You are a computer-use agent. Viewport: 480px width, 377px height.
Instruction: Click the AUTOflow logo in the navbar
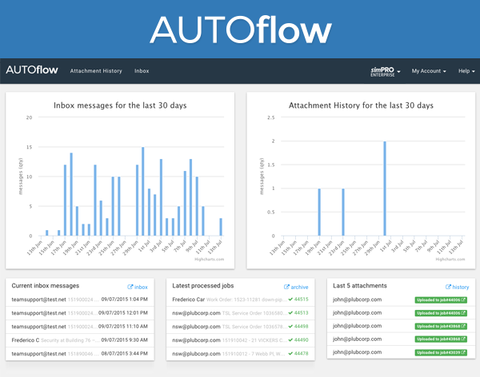[32, 70]
